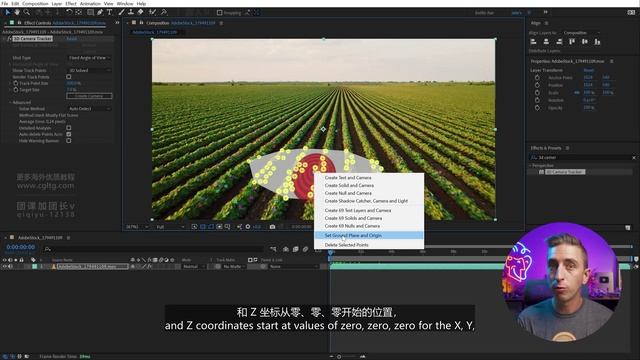Open the Show Track Points dropdown

pyautogui.click(x=89, y=71)
